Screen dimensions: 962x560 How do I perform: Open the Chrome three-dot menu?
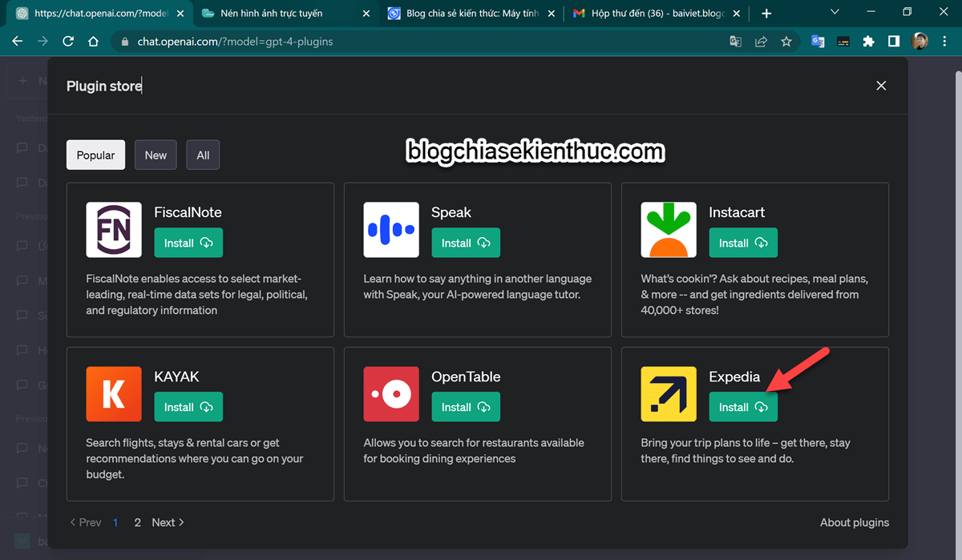946,42
